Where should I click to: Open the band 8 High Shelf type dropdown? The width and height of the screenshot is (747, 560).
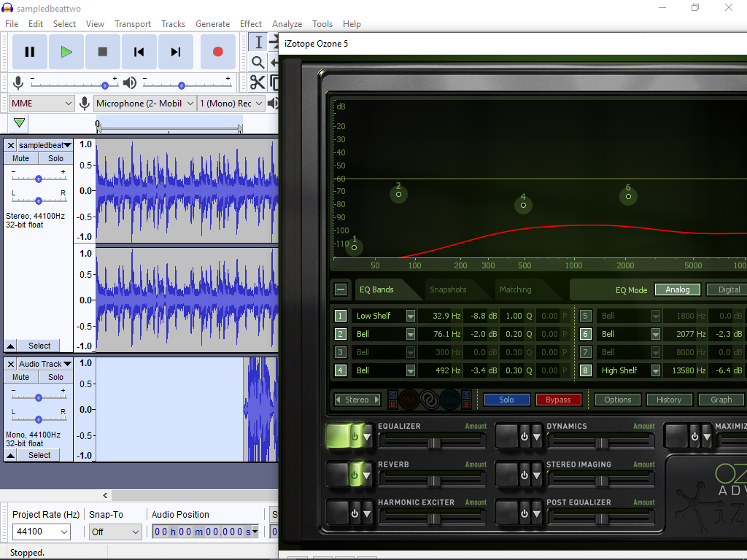[x=656, y=370]
